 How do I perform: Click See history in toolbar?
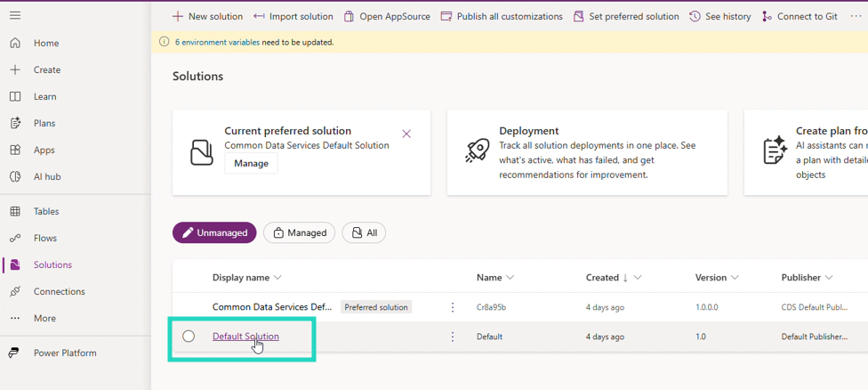pos(720,16)
